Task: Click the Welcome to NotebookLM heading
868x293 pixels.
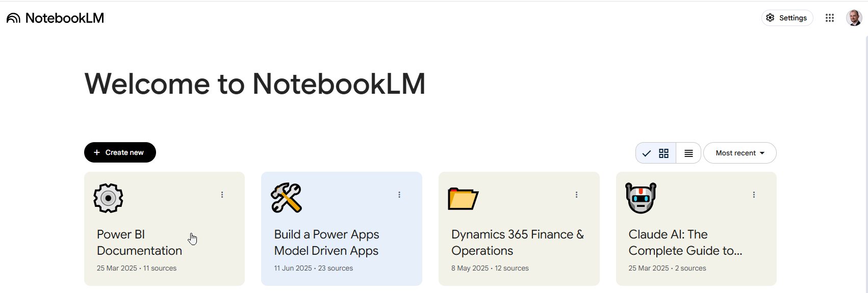Action: point(255,84)
